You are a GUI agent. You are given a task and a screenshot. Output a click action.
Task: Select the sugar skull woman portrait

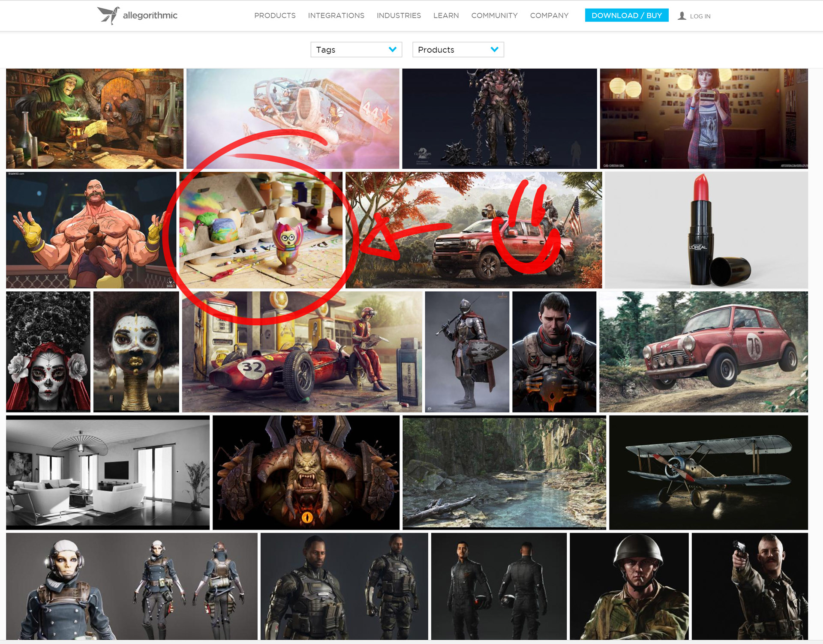tap(48, 352)
